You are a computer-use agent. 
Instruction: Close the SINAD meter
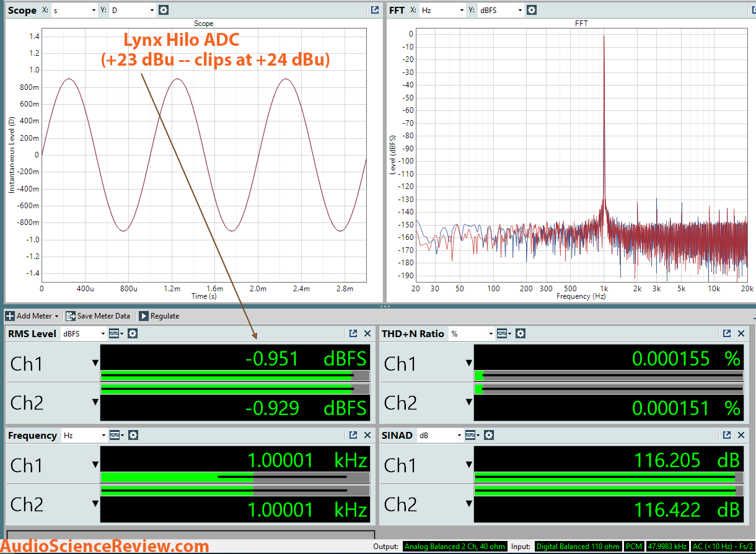click(x=741, y=435)
